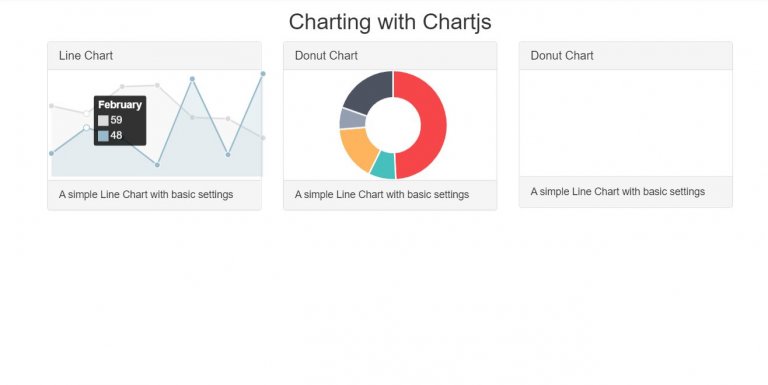The width and height of the screenshot is (768, 385).
Task: Click the rightmost Donut Chart panel header
Action: tap(625, 56)
